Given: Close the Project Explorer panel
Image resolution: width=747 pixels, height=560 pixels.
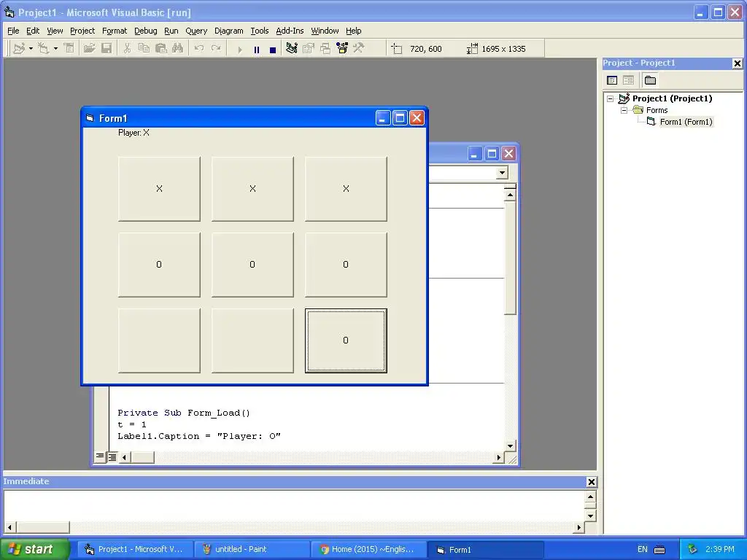Looking at the screenshot, I should (737, 63).
